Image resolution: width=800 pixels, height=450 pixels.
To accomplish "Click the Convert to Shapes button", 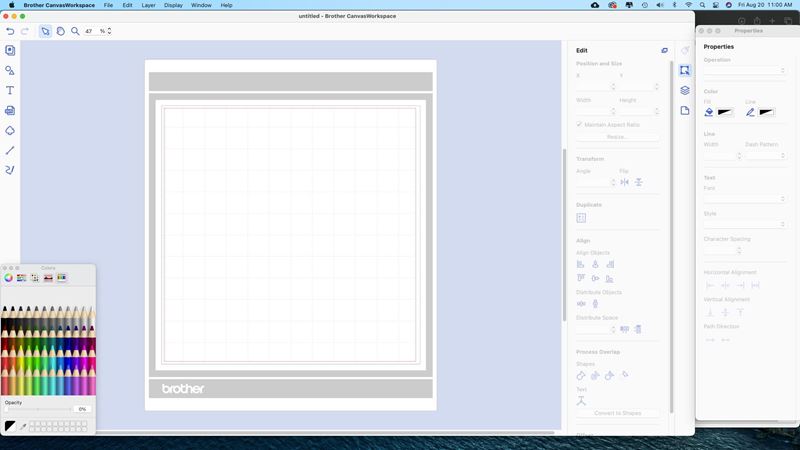I will (617, 413).
